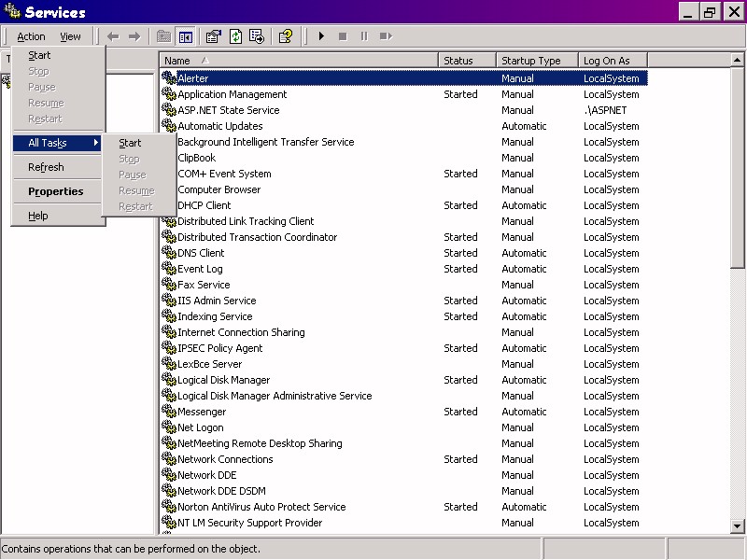The width and height of the screenshot is (747, 560).
Task: Click the Back arrow in the toolbar
Action: click(x=113, y=36)
